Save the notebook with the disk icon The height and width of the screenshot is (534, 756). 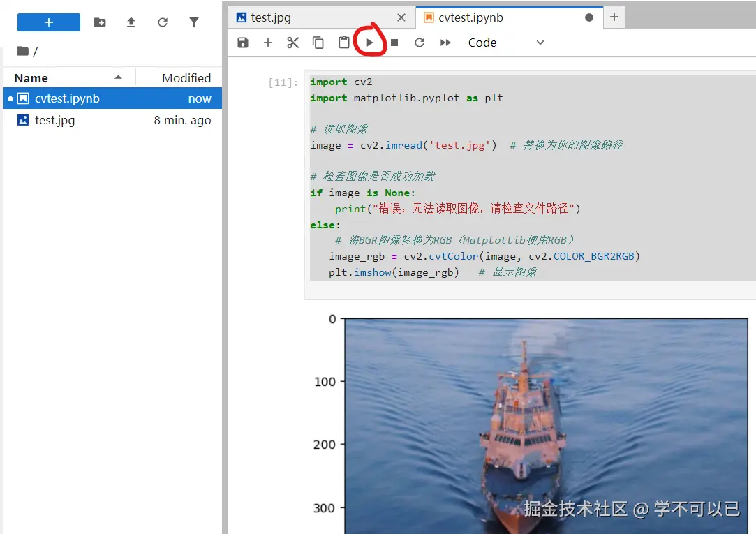click(243, 43)
